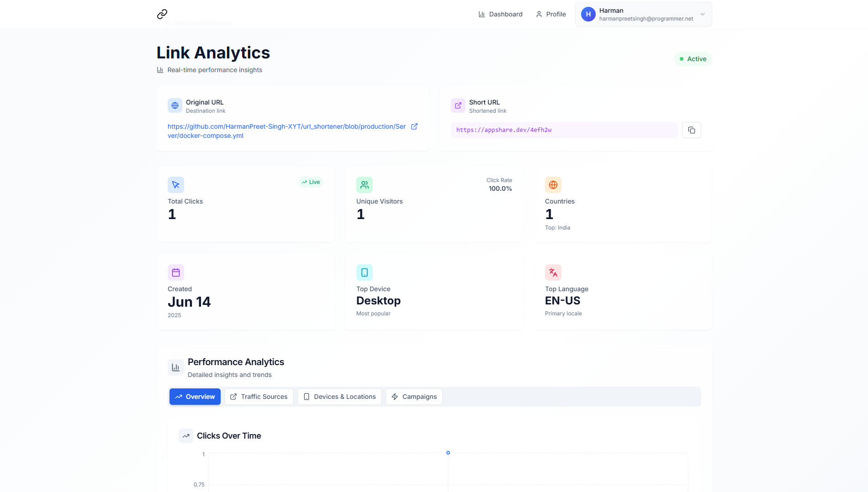Click the external link icon beside original URL
Viewport: 868px width, 492px height.
coord(414,126)
